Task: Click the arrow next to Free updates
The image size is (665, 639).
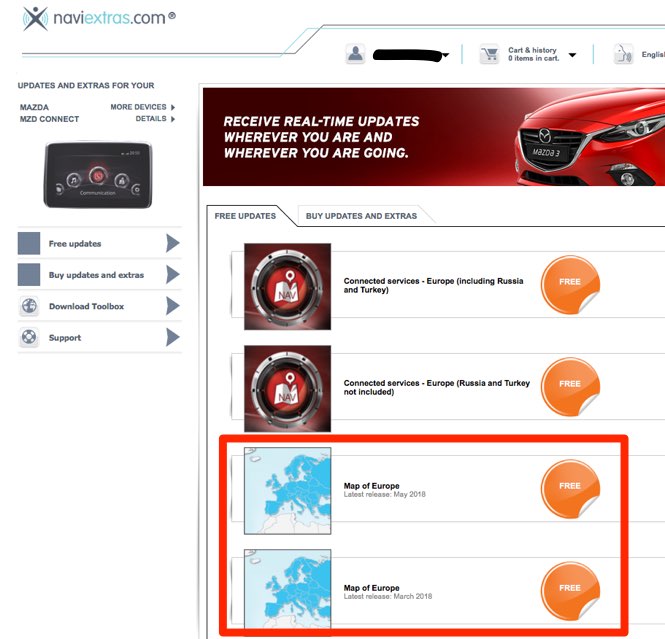Action: [x=173, y=243]
